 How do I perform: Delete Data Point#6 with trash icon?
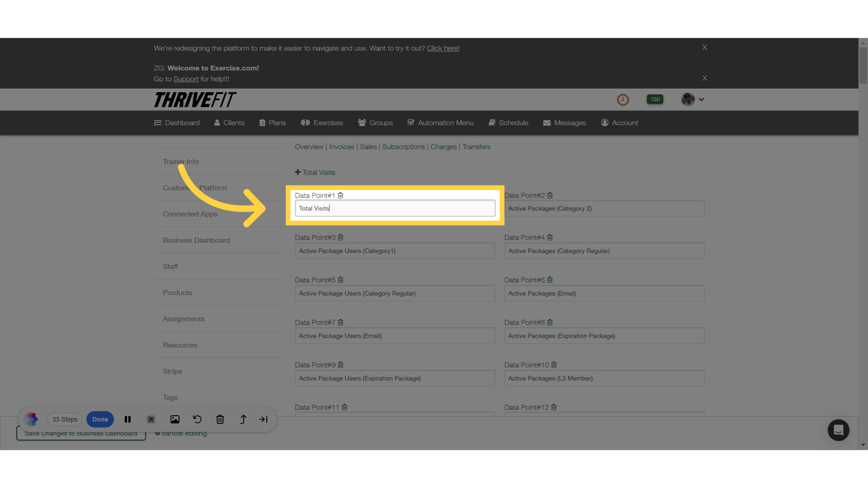point(550,280)
